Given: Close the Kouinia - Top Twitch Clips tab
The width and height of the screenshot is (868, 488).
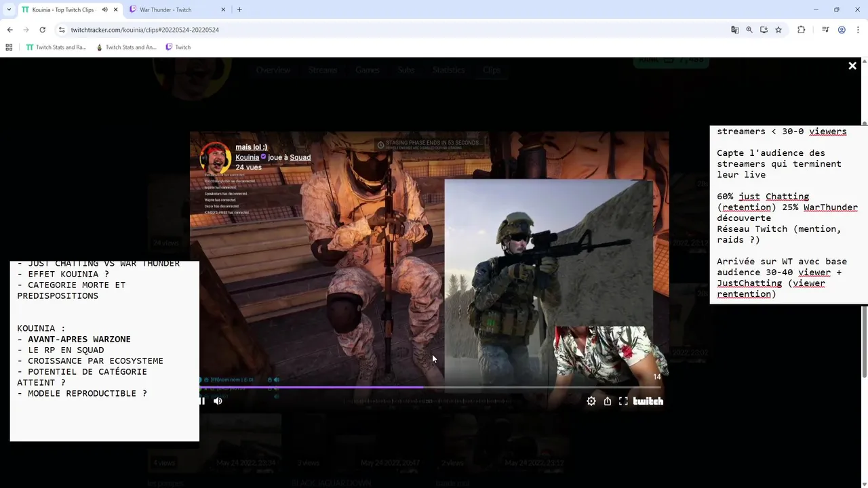Looking at the screenshot, I should tap(115, 9).
